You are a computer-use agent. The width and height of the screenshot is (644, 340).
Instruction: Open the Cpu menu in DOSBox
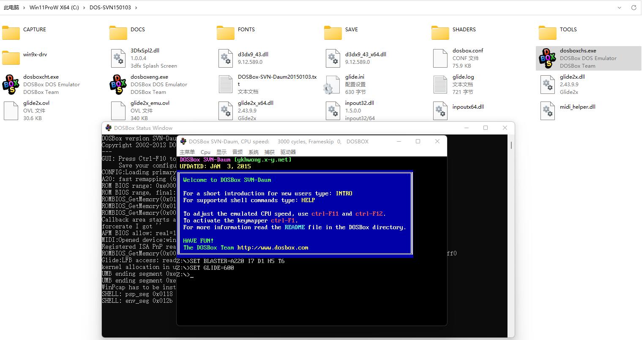(x=205, y=152)
